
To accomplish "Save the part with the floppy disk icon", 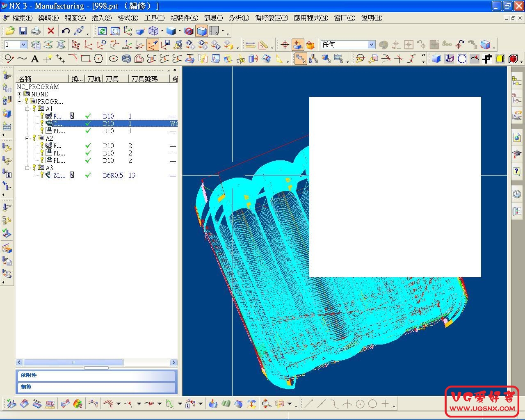I will tap(23, 31).
